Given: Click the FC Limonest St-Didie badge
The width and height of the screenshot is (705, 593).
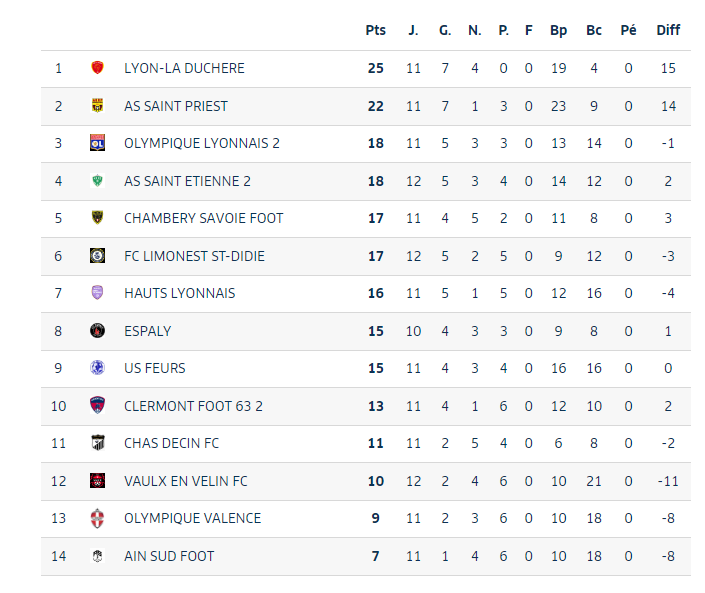Looking at the screenshot, I should (98, 256).
